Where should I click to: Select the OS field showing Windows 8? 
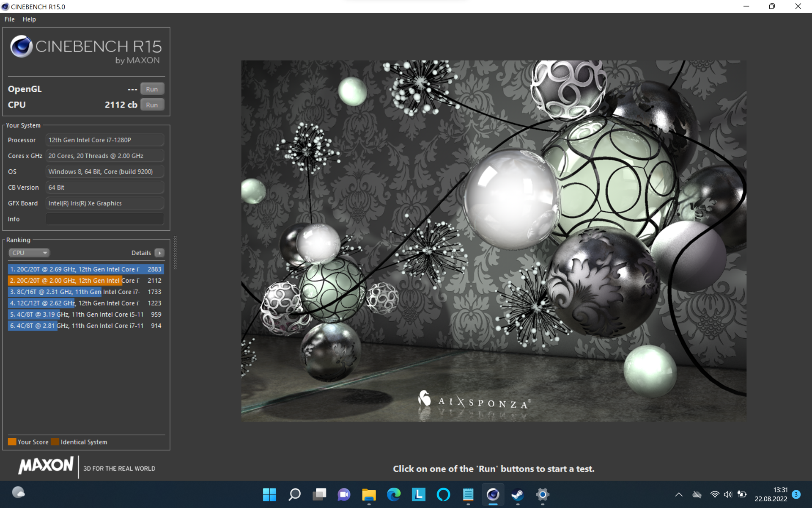pos(104,171)
